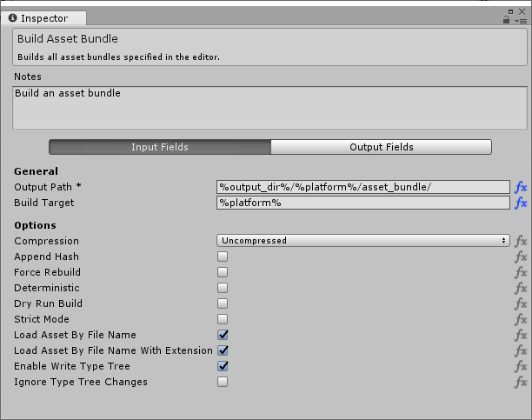This screenshot has width=532, height=420.
Task: Tick the Deterministic checkbox
Action: pos(223,288)
